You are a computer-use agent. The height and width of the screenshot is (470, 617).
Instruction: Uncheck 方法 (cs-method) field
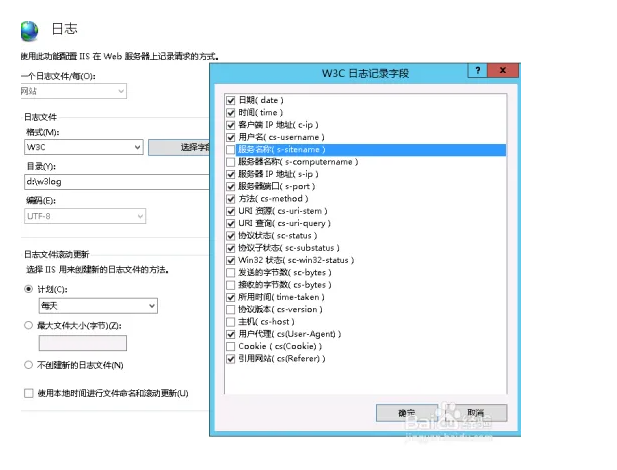point(231,199)
